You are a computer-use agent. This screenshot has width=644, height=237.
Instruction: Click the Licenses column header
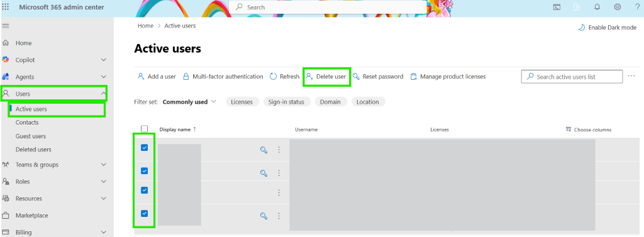pyautogui.click(x=440, y=130)
